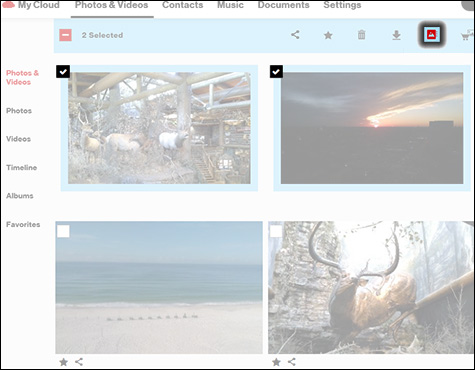Open the Documents tab
The width and height of the screenshot is (475, 370).
click(x=284, y=5)
